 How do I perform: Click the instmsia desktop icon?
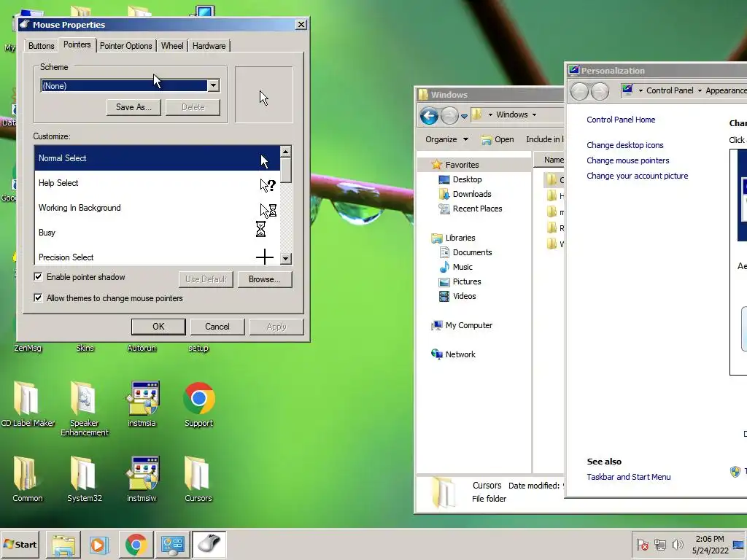coord(142,404)
